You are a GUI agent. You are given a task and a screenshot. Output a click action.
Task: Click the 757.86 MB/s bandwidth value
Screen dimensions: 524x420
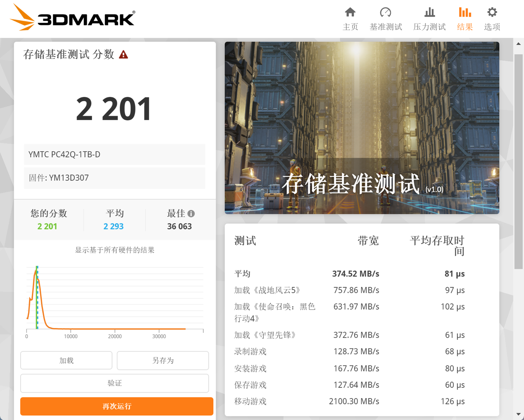point(356,290)
